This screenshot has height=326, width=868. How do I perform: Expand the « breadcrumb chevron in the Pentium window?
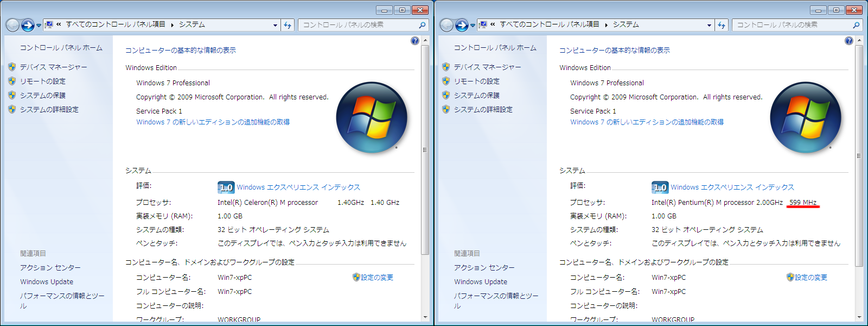click(493, 24)
